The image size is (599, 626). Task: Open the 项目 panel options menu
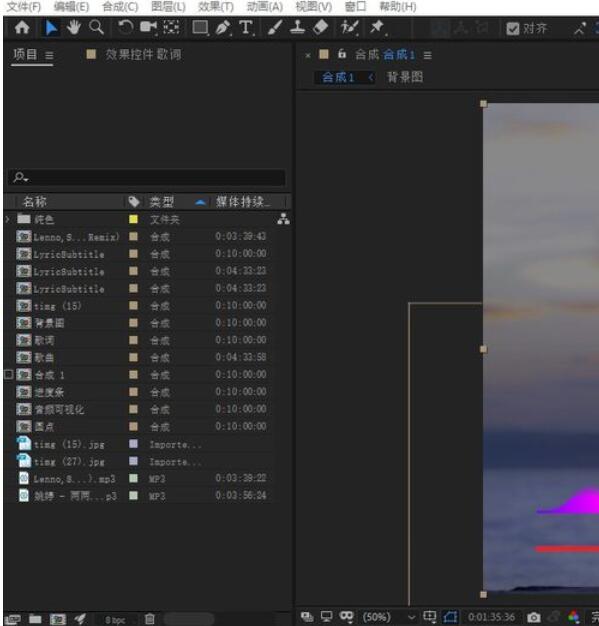tap(49, 55)
